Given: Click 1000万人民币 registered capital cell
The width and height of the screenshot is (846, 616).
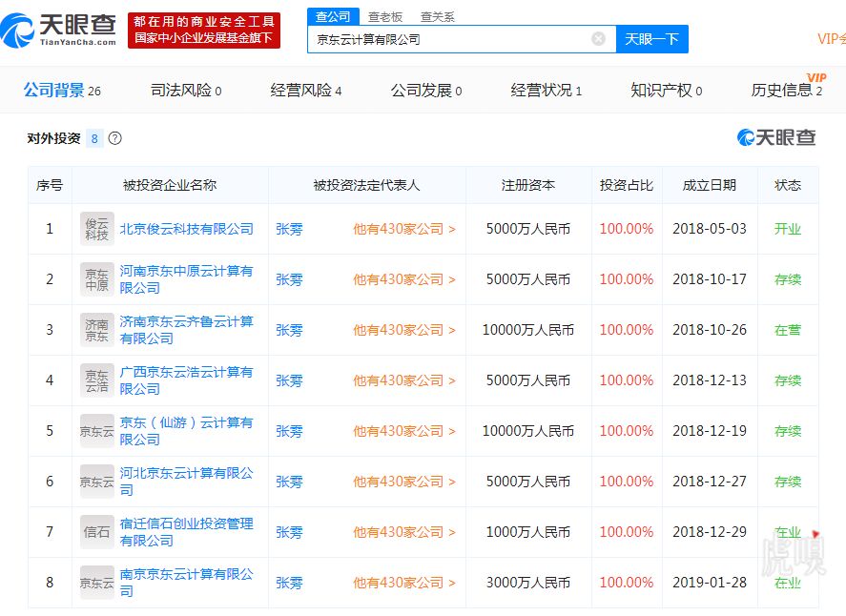Looking at the screenshot, I should click(528, 532).
